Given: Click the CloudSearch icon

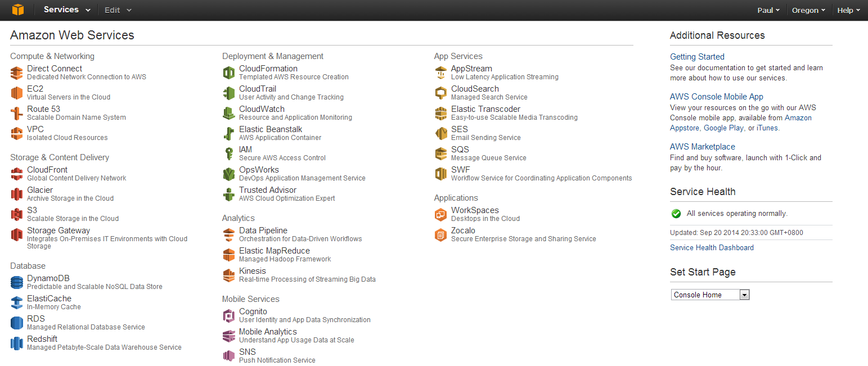Looking at the screenshot, I should click(x=441, y=93).
